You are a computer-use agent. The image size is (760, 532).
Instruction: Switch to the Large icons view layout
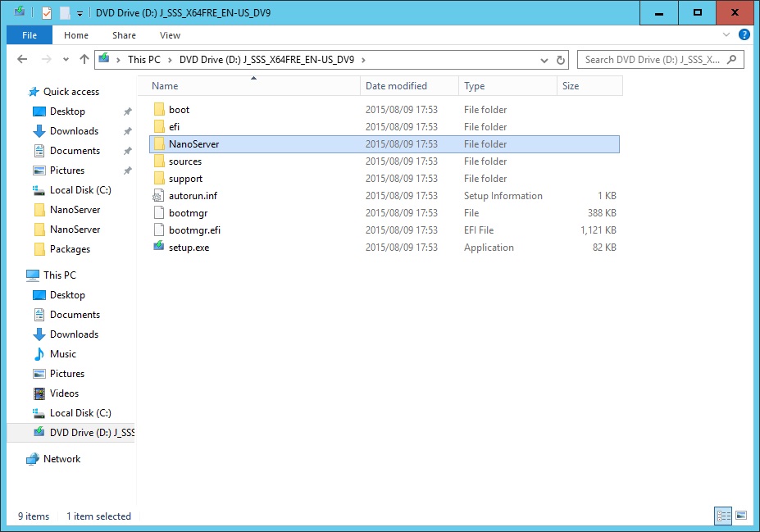click(x=741, y=516)
